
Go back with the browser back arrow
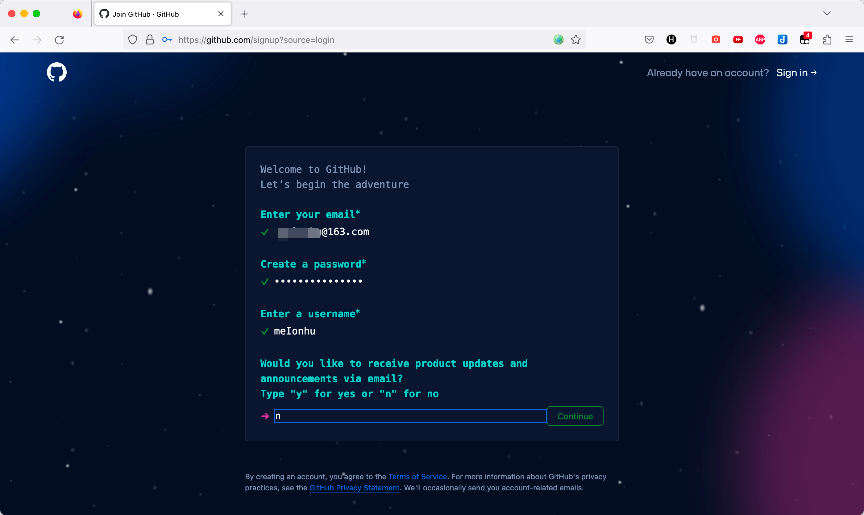[15, 40]
